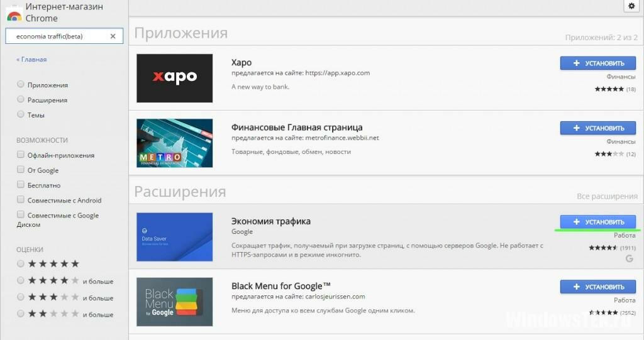
Task: Check the От Google filter
Action: click(x=21, y=169)
